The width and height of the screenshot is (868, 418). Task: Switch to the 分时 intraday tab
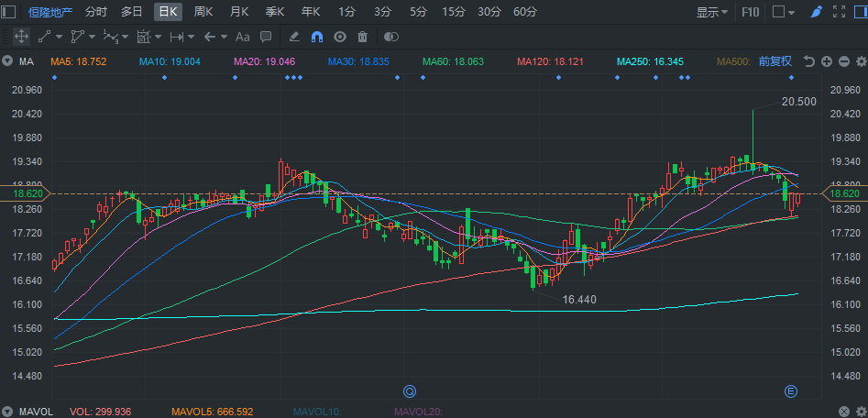tap(96, 12)
